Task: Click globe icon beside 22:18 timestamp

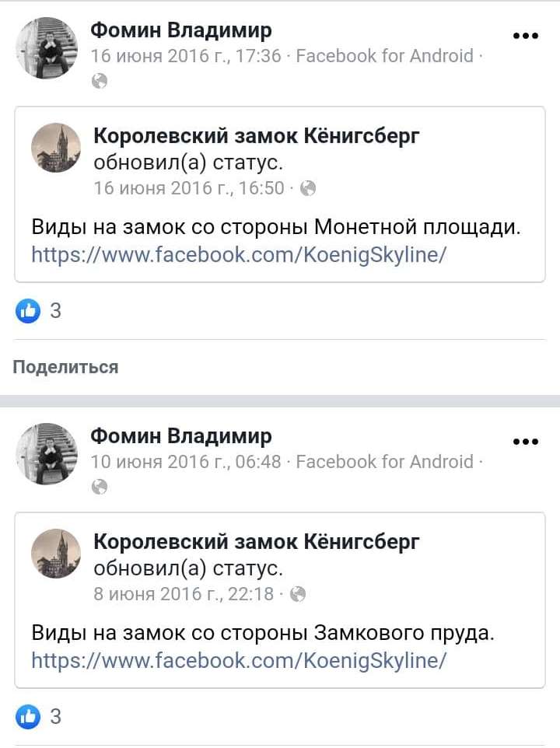Action: click(x=297, y=594)
